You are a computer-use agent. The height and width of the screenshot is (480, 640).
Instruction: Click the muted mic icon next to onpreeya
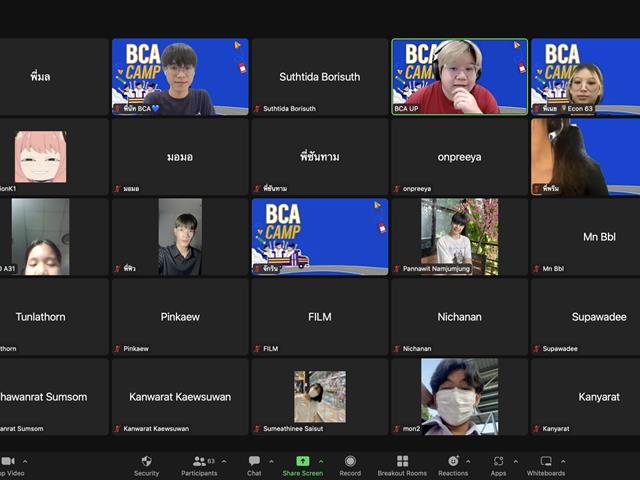click(397, 189)
